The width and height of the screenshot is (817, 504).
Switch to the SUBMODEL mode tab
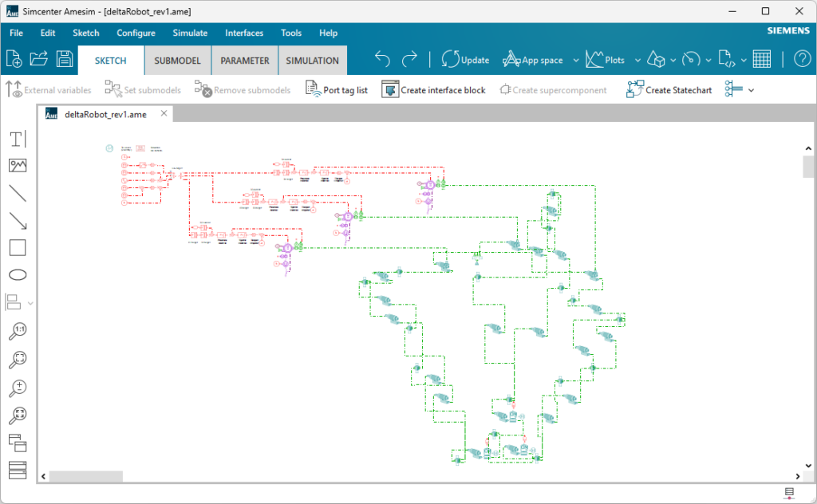pyautogui.click(x=178, y=61)
